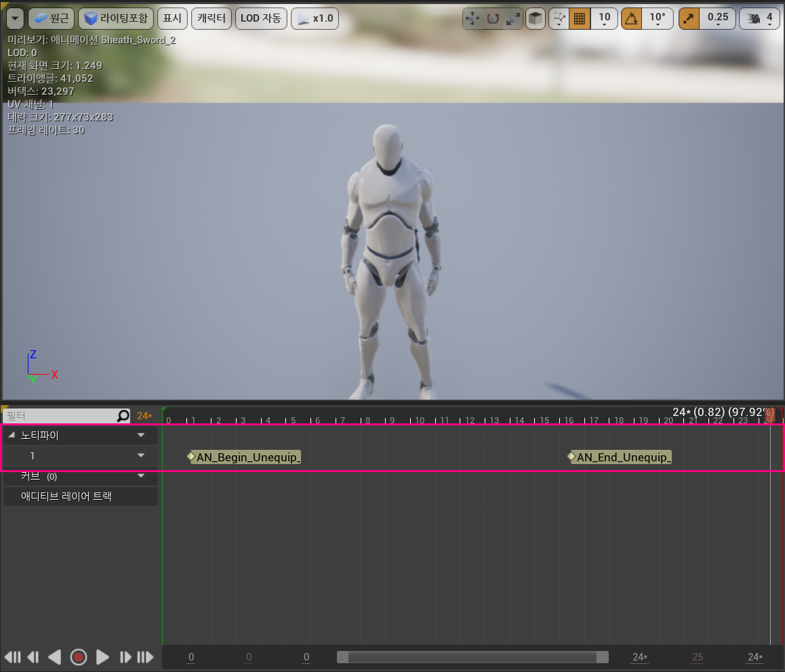Play the animation forward
The height and width of the screenshot is (672, 785).
point(102,657)
